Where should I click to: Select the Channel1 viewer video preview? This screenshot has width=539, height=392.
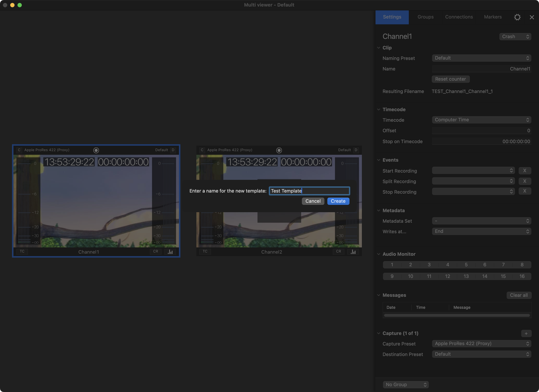coord(96,201)
